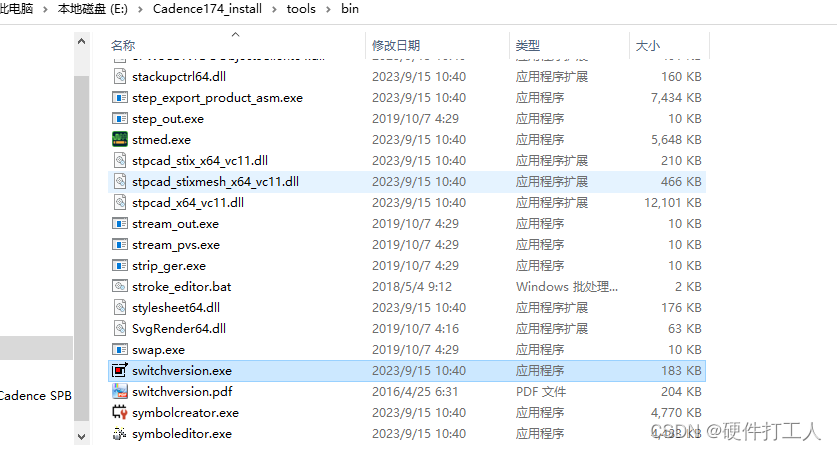Image resolution: width=837 pixels, height=451 pixels.
Task: Expand the arrow after Cadence174_install breadcrumb
Action: 273,9
